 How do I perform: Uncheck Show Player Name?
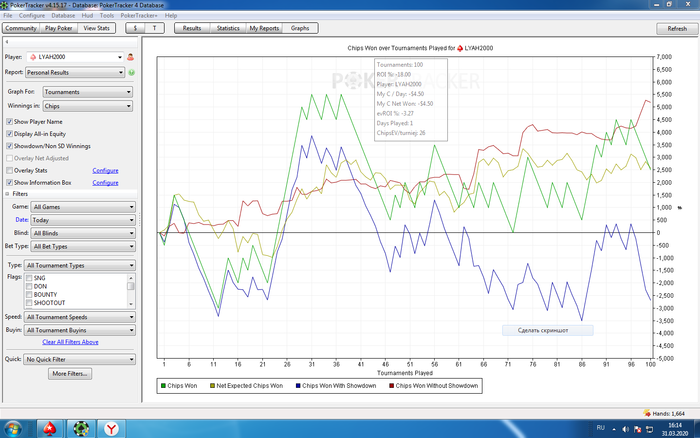pos(10,121)
